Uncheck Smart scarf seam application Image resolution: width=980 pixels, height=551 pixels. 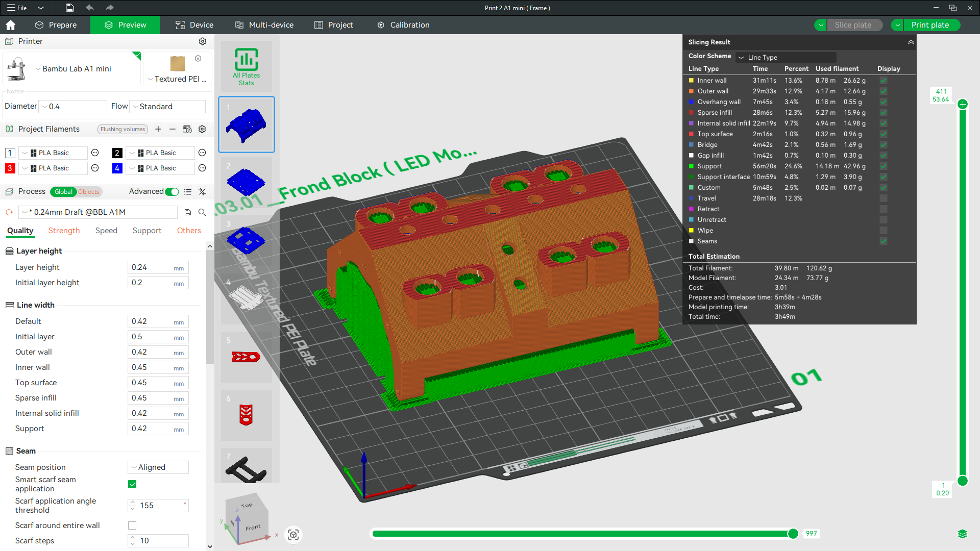click(132, 484)
